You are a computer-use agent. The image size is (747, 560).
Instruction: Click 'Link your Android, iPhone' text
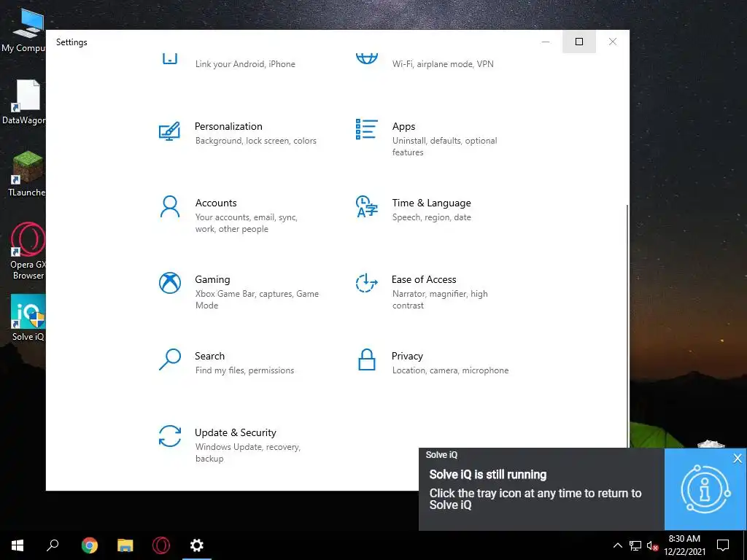tap(245, 64)
